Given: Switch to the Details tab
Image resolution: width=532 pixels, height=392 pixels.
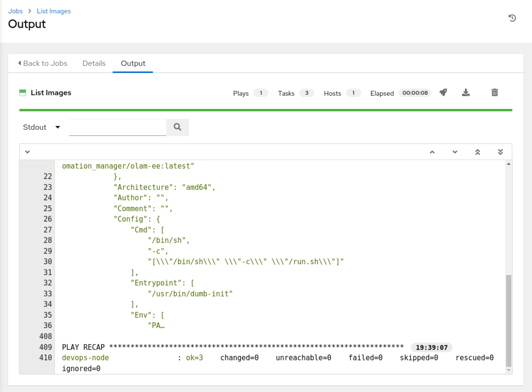Looking at the screenshot, I should (94, 63).
